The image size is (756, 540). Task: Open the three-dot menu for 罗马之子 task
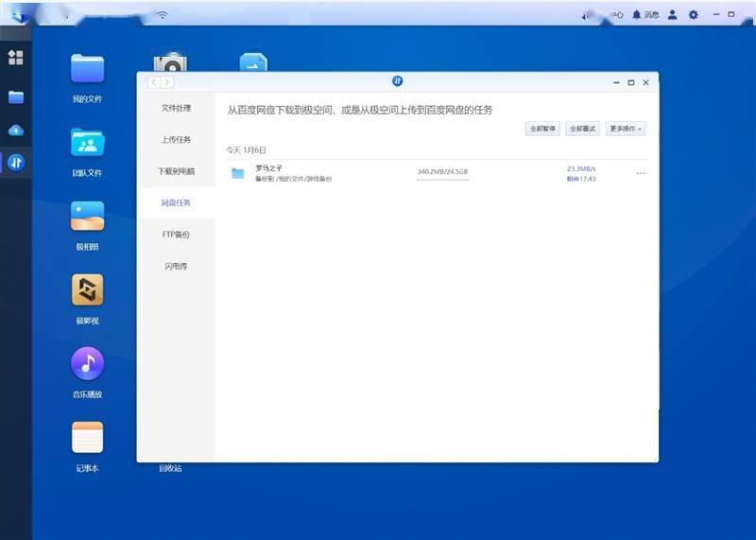(x=641, y=173)
